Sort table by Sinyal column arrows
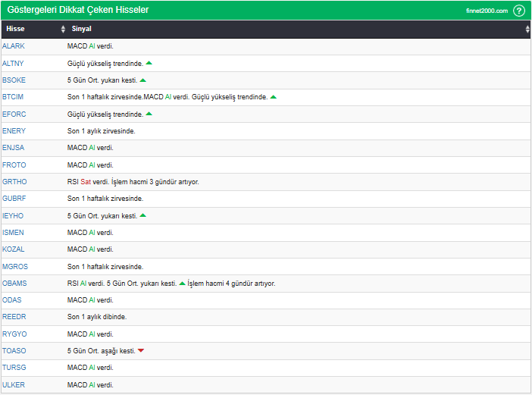The height and width of the screenshot is (395, 532). point(527,29)
